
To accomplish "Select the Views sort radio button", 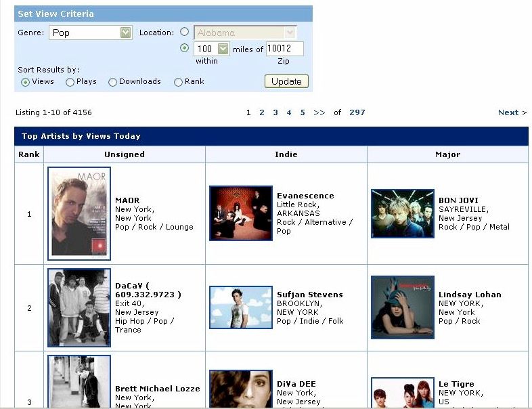I will click(x=26, y=82).
